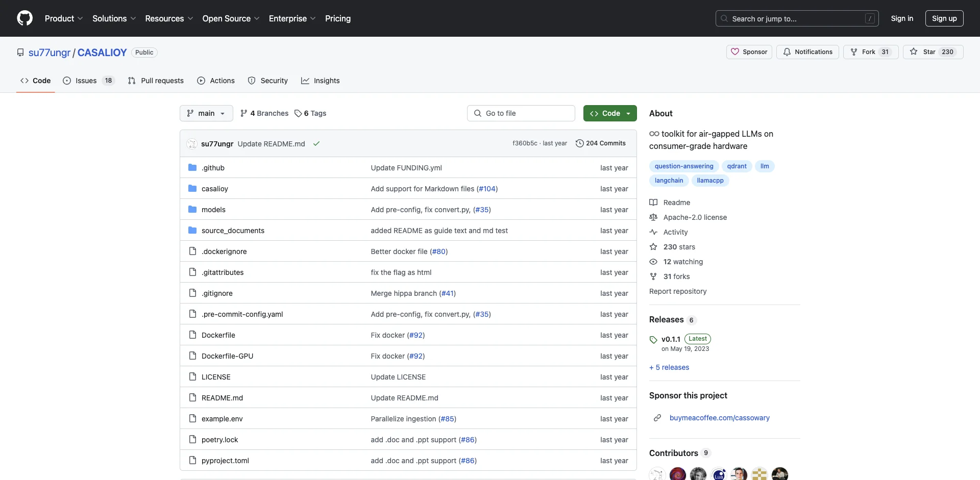Click the llamacpp topic tag
Screen dimensions: 980x480
click(710, 181)
